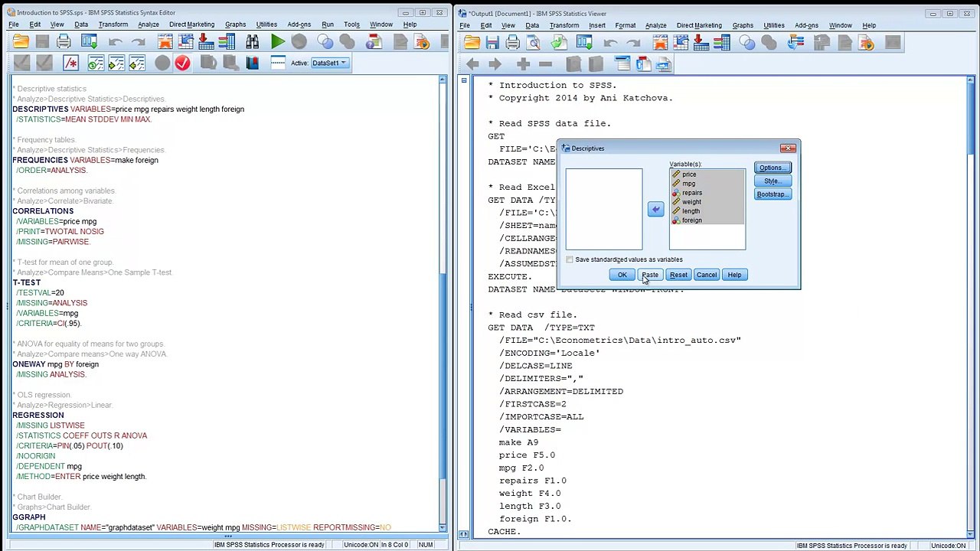Open Analyze menu in Syntax Editor

coord(149,24)
